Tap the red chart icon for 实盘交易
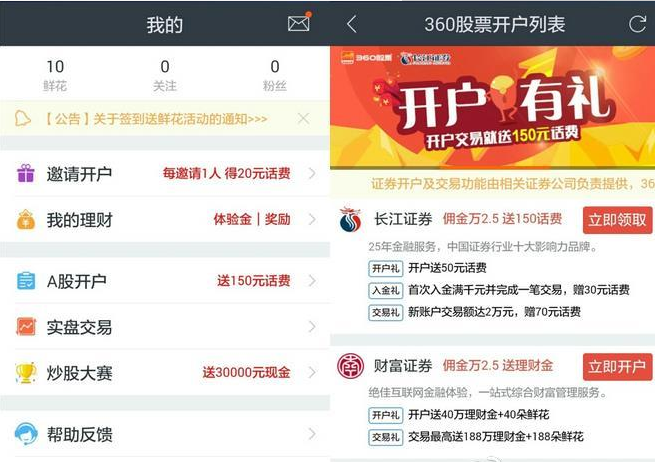 tap(26, 327)
